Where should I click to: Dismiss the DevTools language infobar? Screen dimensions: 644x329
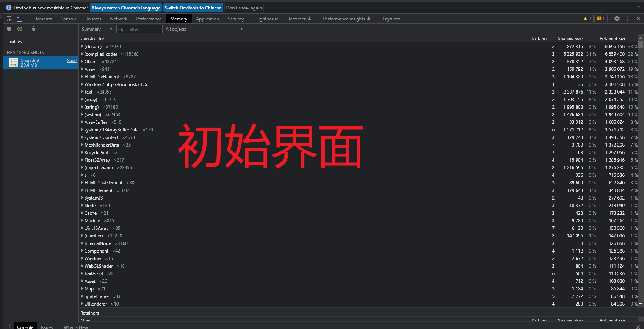tap(639, 8)
